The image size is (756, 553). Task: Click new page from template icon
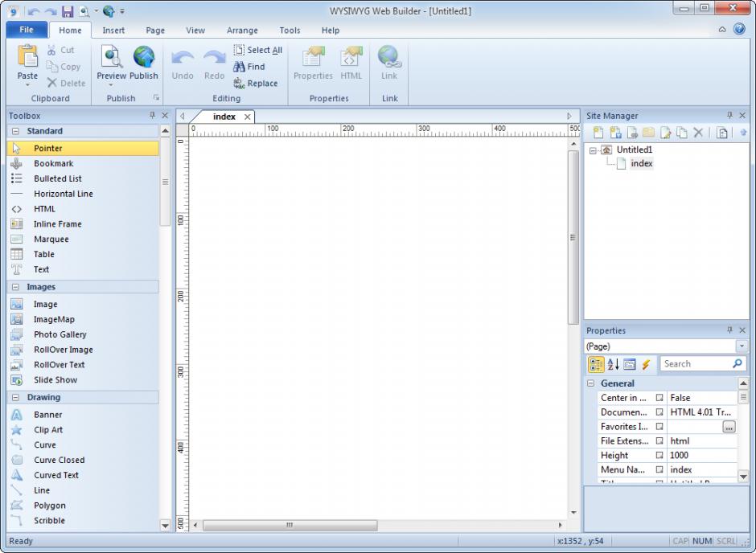click(615, 133)
